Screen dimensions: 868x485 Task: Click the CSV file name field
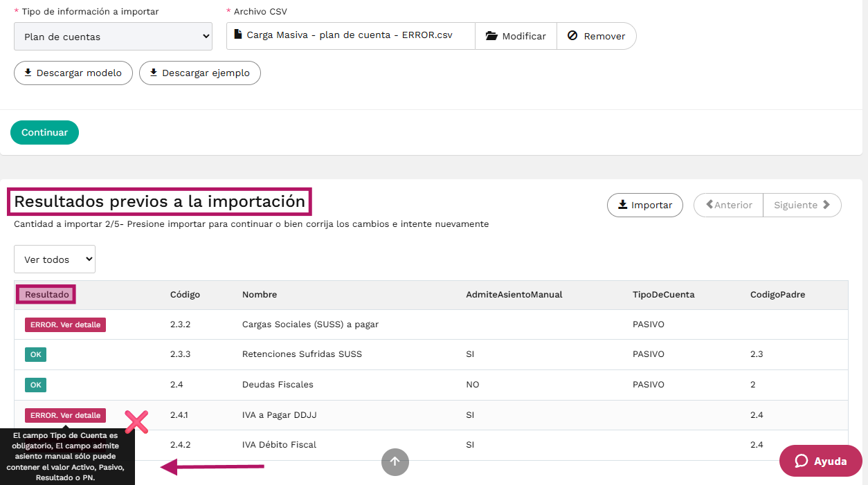351,36
